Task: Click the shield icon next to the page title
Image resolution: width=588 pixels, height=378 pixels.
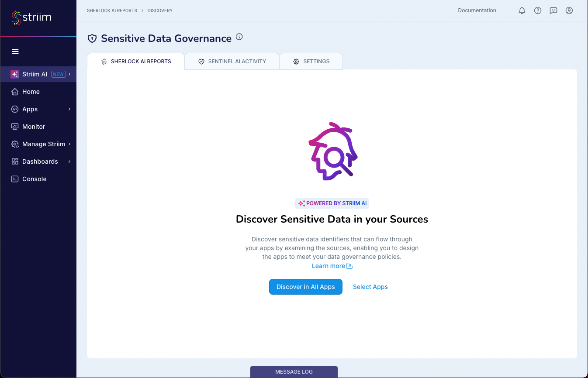Action: [x=92, y=38]
